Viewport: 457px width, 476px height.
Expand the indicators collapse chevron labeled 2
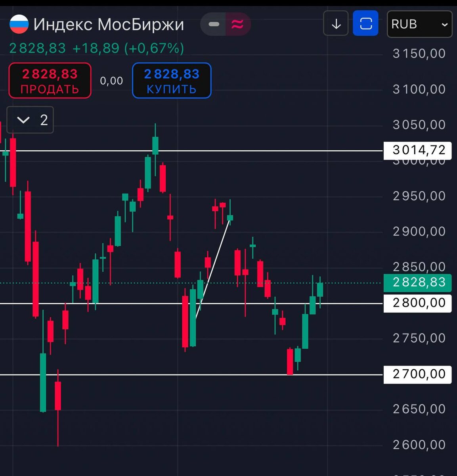click(x=31, y=120)
